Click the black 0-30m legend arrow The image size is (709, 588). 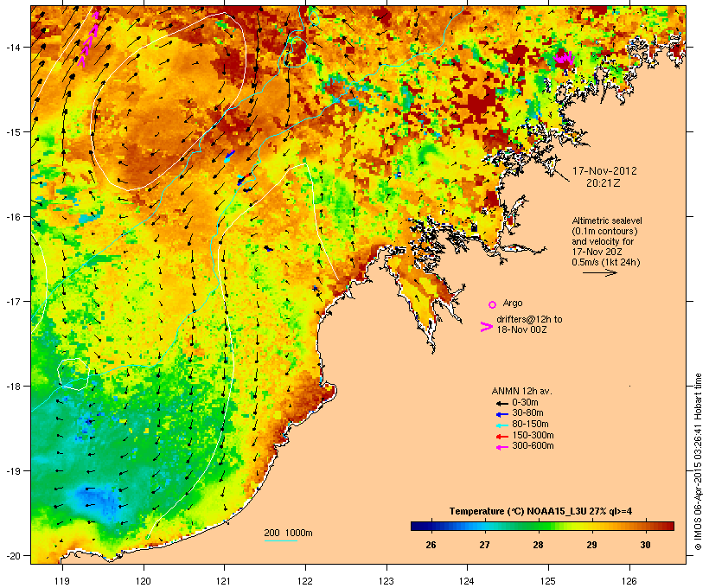501,403
